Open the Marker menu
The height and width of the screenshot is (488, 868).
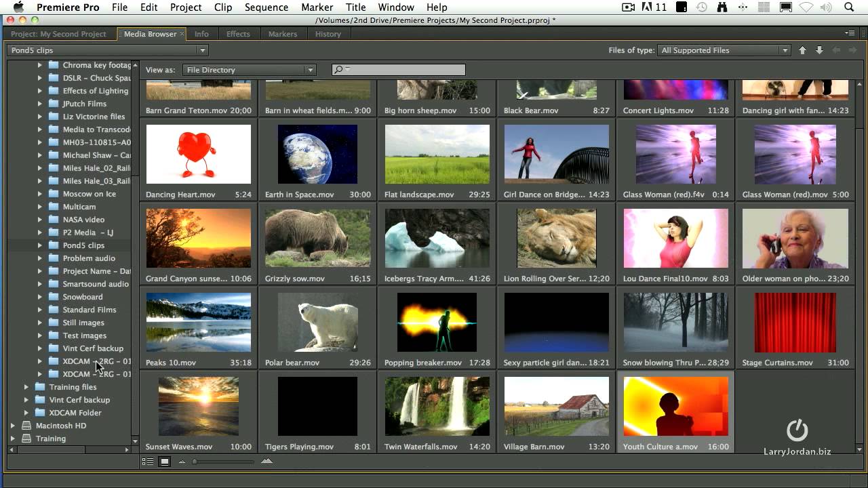[317, 7]
